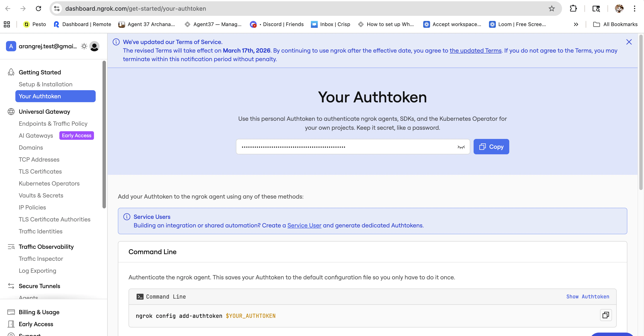The image size is (644, 336).
Task: Open Setup & Installation in sidebar
Action: tap(45, 84)
